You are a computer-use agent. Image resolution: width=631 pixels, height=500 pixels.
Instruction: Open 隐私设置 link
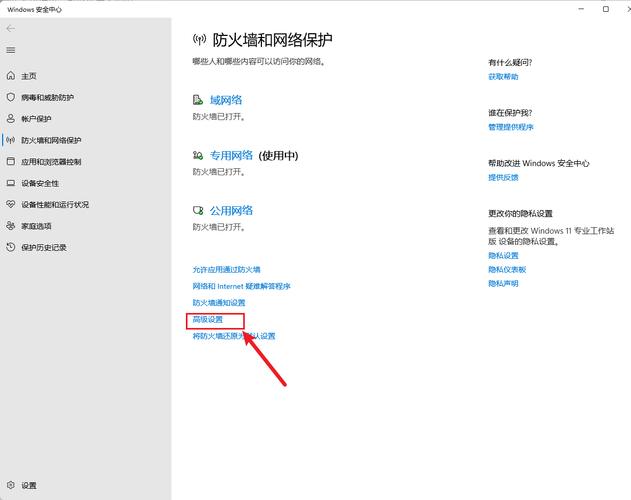coord(503,255)
